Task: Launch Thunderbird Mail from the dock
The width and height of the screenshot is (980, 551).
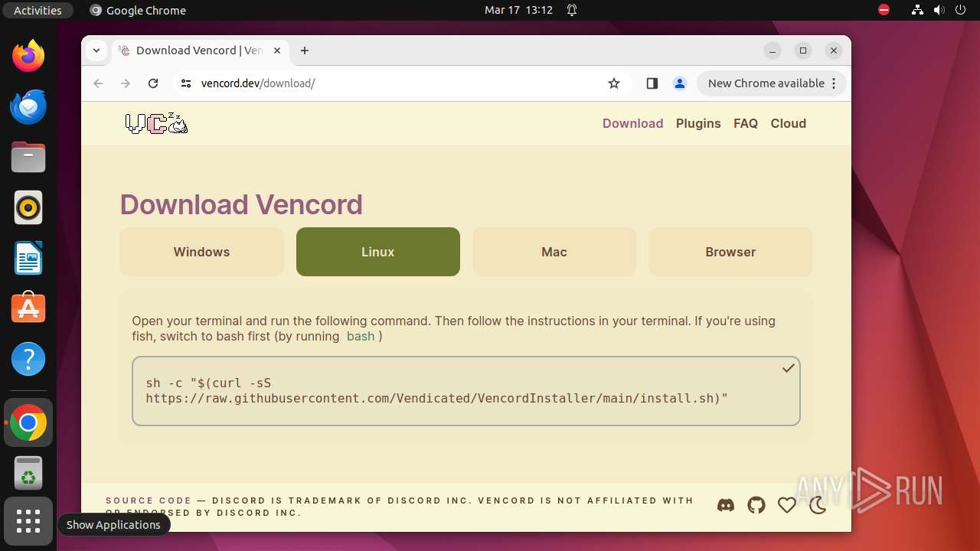Action: point(28,106)
